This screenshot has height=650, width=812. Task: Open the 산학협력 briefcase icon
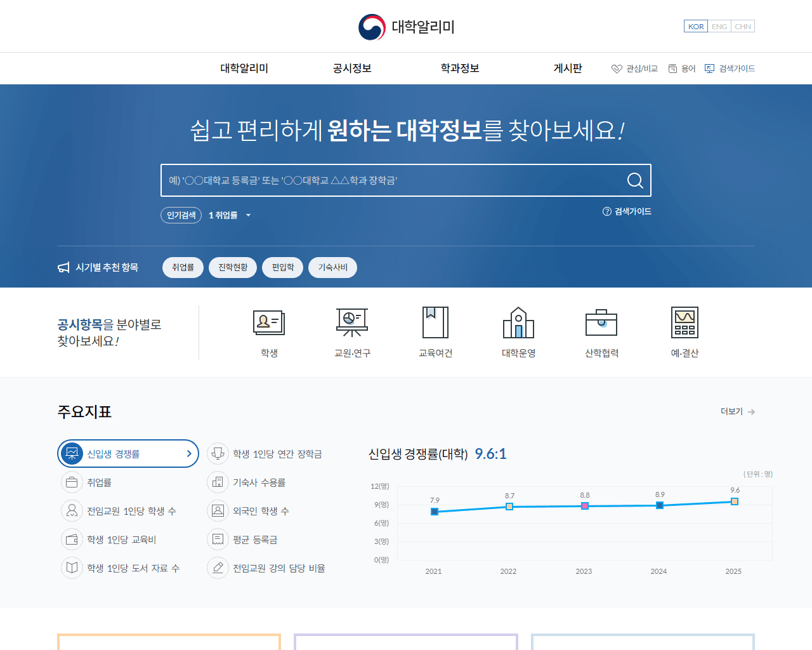click(x=601, y=322)
